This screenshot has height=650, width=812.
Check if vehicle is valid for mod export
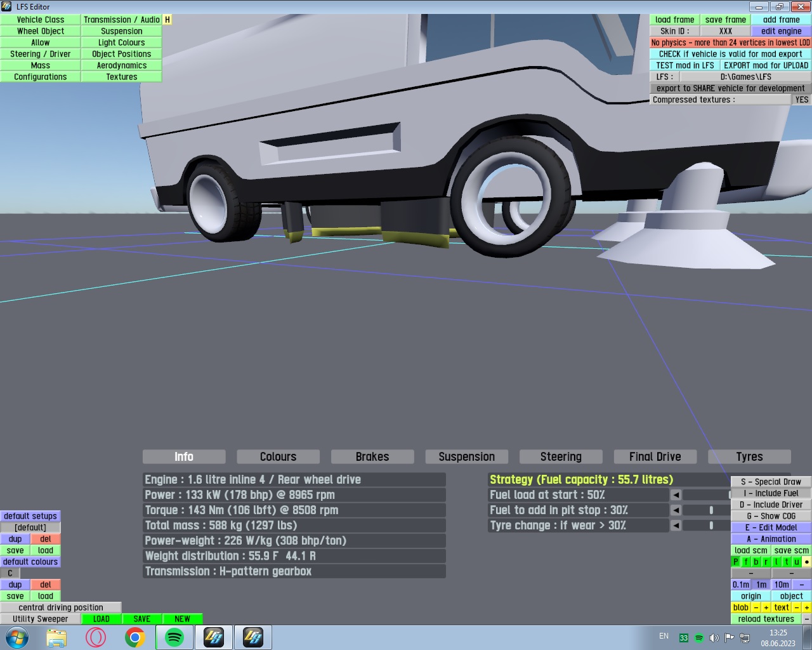(731, 54)
